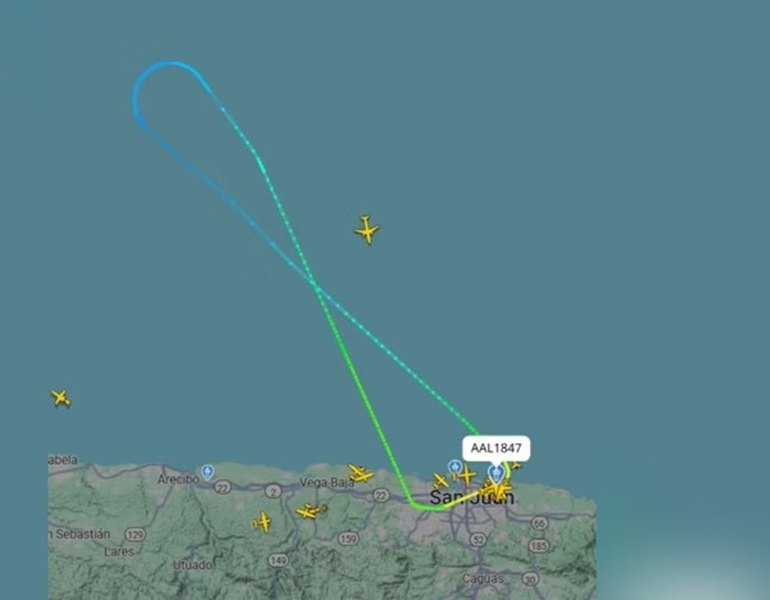
Task: Click the route 52 highway shield
Action: [477, 540]
